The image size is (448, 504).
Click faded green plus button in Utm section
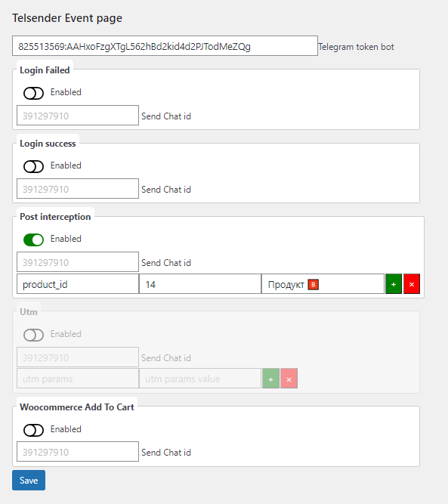click(x=270, y=379)
